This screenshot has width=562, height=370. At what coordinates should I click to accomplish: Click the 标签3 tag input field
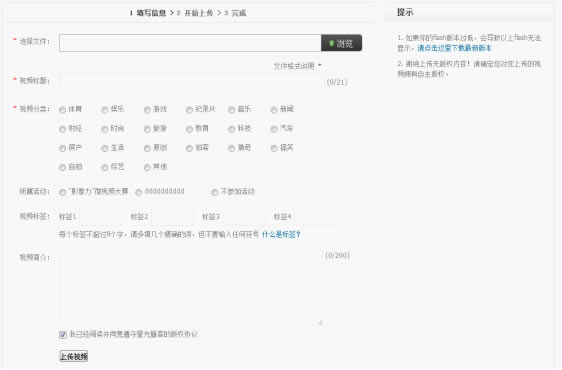pos(245,217)
